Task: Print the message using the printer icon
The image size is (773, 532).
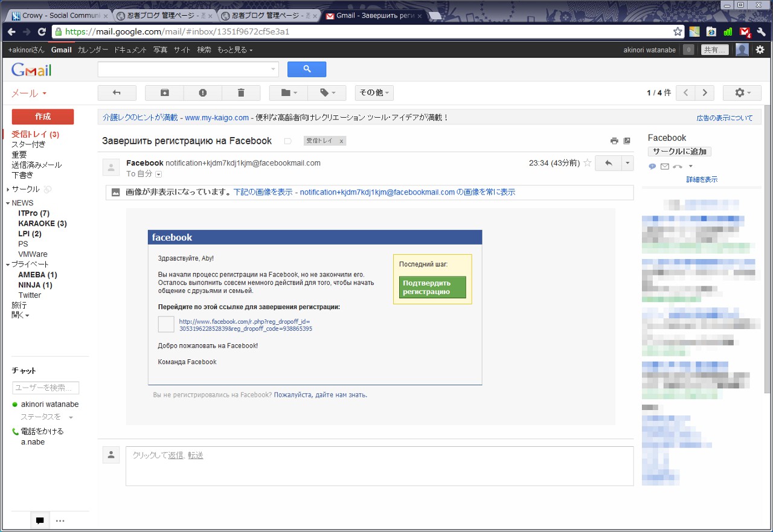Action: 614,141
